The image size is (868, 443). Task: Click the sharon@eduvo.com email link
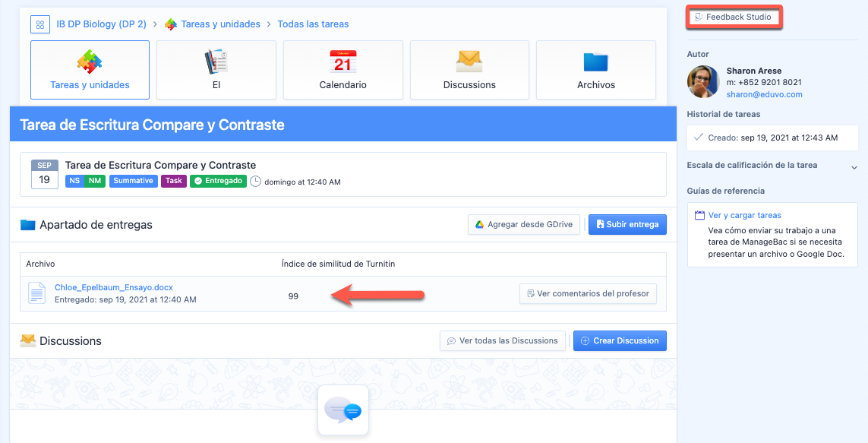coord(764,94)
